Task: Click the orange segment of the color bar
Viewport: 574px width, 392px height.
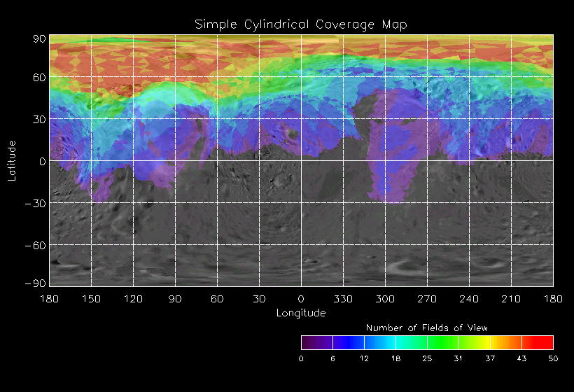Action: [506, 342]
